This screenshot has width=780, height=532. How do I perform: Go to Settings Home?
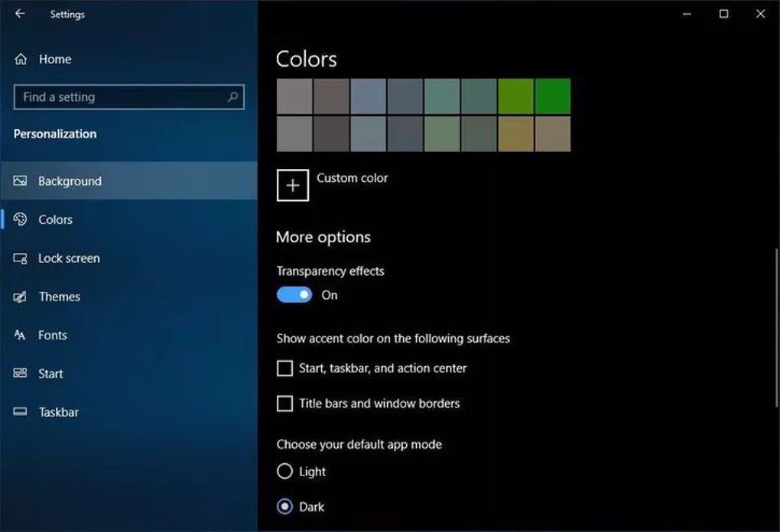tap(128, 59)
